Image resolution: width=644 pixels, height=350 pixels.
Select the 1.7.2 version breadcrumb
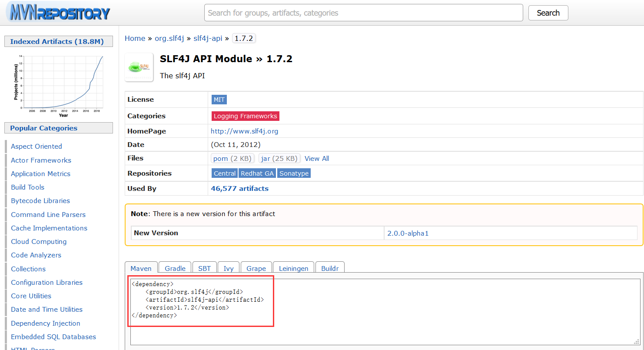click(244, 38)
